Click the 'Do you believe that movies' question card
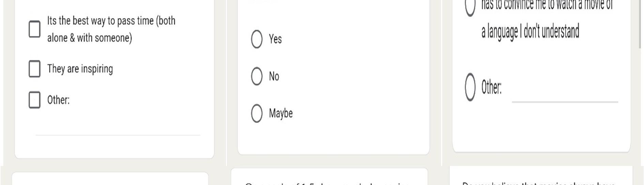Image resolution: width=644 pixels, height=185 pixels. pyautogui.click(x=541, y=176)
